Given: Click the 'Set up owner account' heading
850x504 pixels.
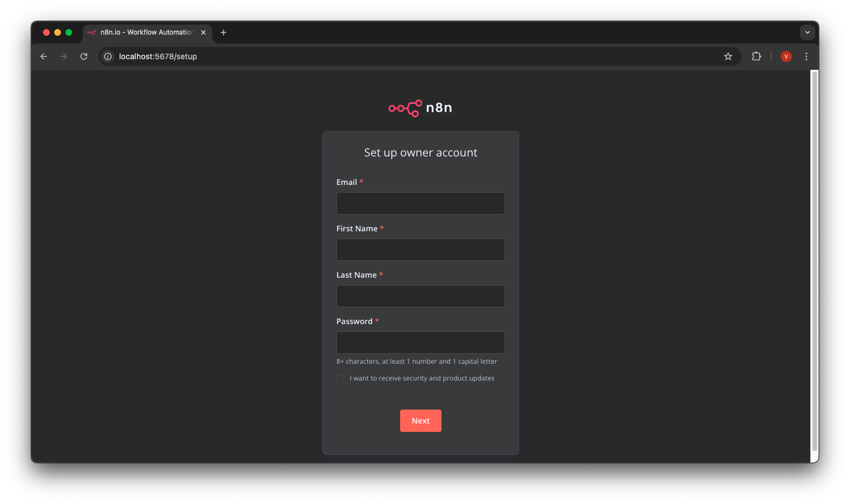Looking at the screenshot, I should 421,153.
